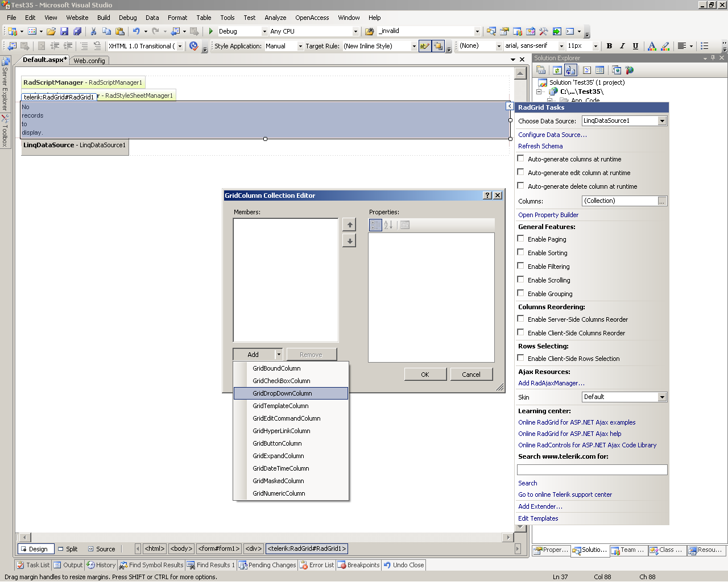
Task: Check Auto-generate edit column at runtime
Action: (520, 172)
